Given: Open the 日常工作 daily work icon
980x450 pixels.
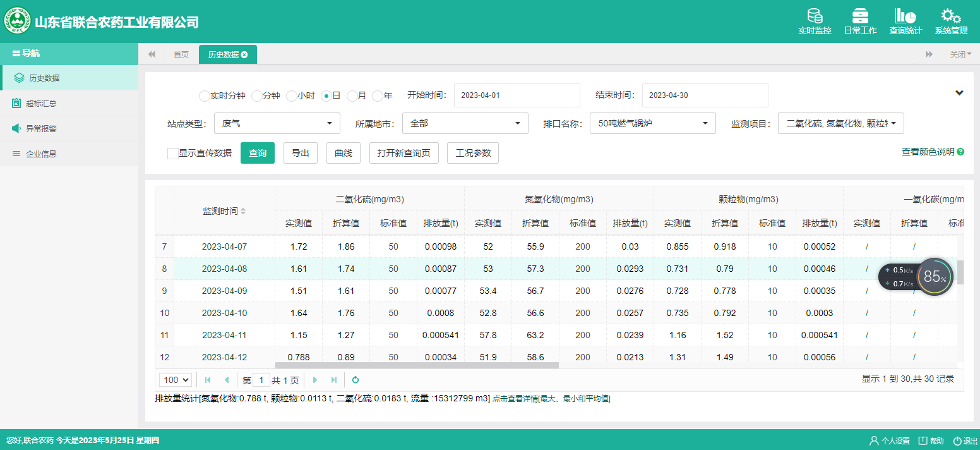Looking at the screenshot, I should coord(860,21).
